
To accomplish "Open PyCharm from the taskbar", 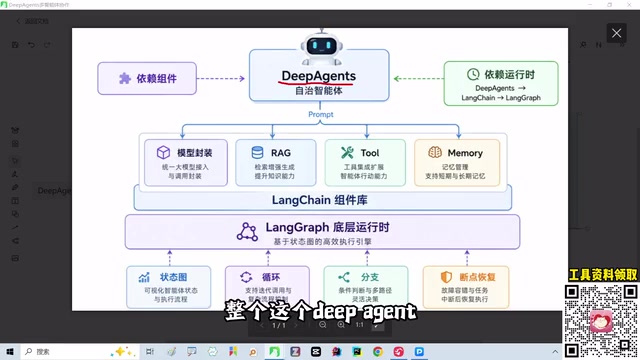I will click(357, 351).
